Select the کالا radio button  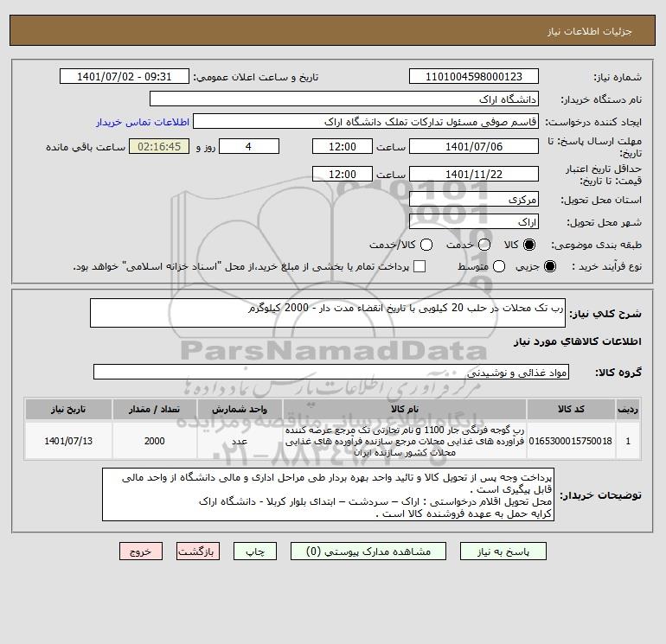coord(529,245)
